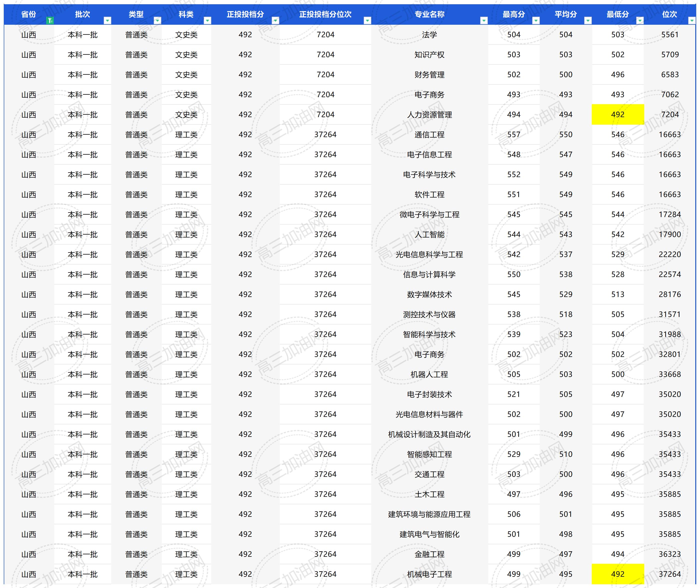The image size is (700, 588).
Task: Click 本科一批 cell in the 金融工程 row
Action: [x=82, y=554]
